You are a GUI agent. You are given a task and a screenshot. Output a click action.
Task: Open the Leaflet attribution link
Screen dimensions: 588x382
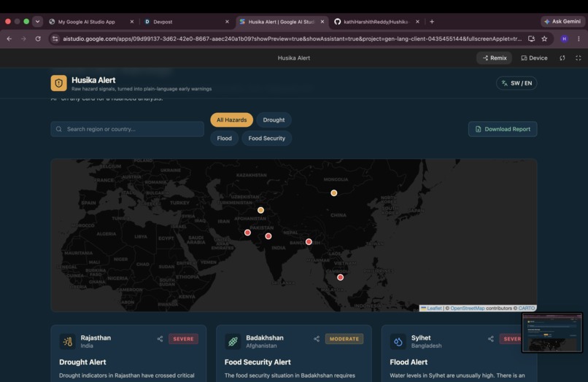tap(434, 308)
